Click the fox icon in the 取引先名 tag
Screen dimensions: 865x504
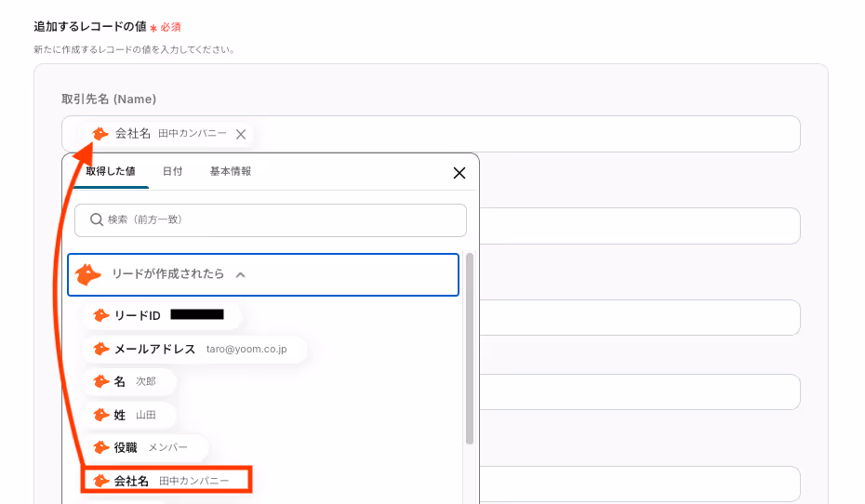pos(100,134)
